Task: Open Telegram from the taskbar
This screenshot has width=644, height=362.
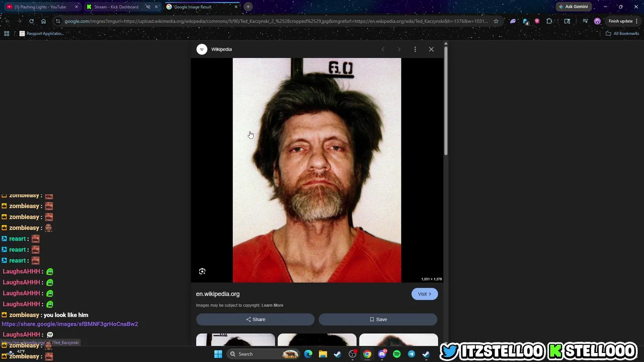Action: click(411, 354)
